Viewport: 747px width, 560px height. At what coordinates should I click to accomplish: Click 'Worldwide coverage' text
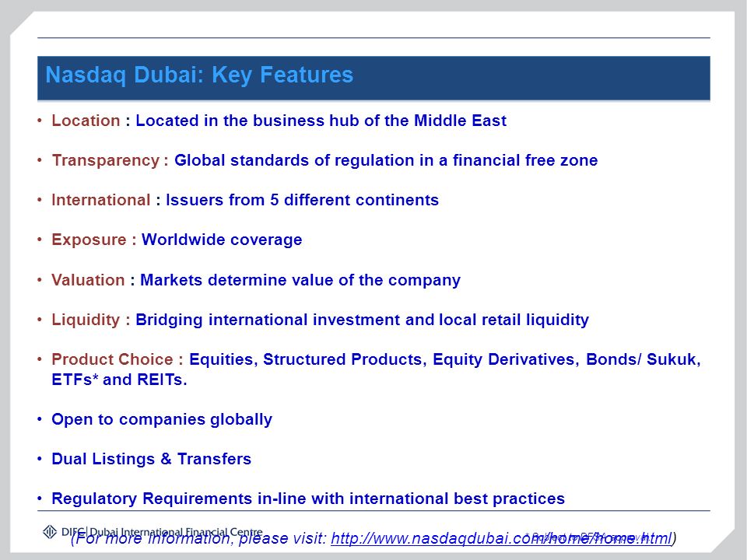point(222,240)
